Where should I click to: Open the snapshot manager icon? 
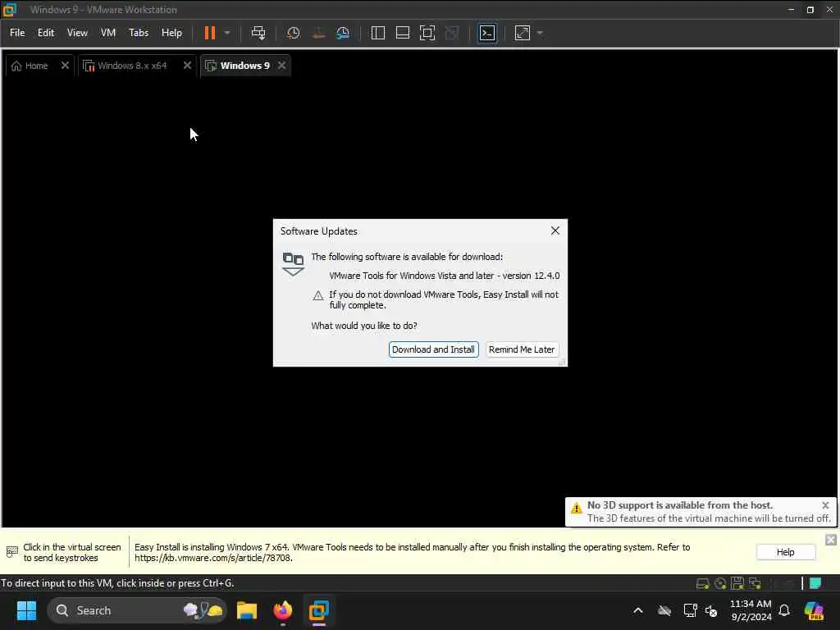click(x=343, y=33)
